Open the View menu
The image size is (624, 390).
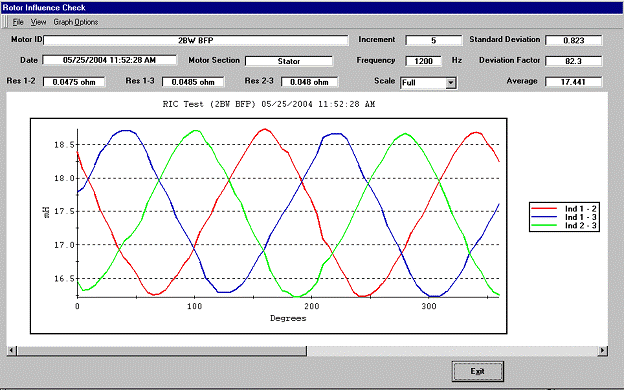(x=39, y=22)
